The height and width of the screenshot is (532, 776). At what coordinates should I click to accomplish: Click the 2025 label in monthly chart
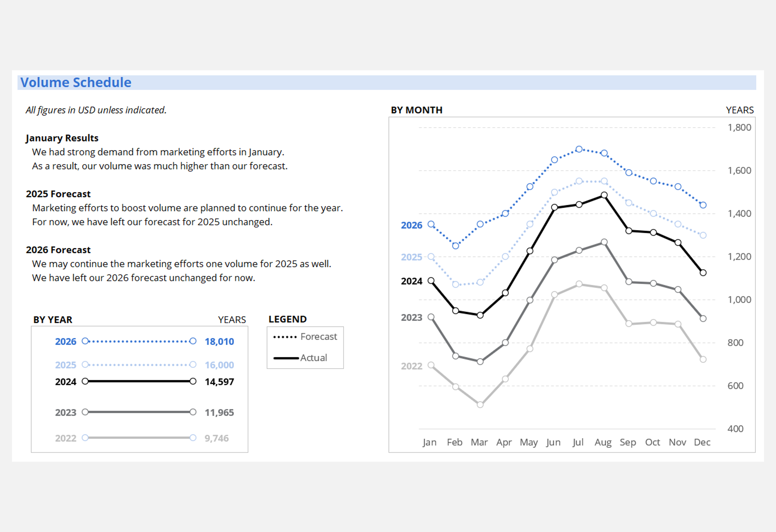[x=411, y=257]
